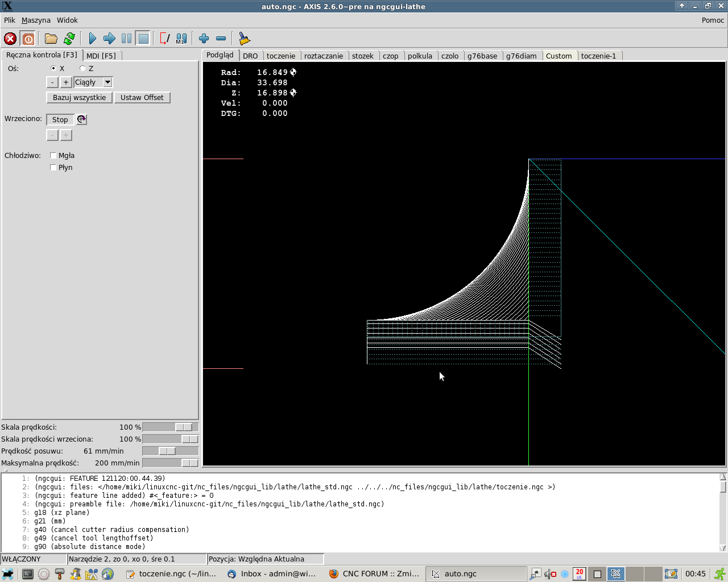Viewport: 728px width, 582px height.
Task: Select the Z axis radio button
Action: (x=82, y=68)
